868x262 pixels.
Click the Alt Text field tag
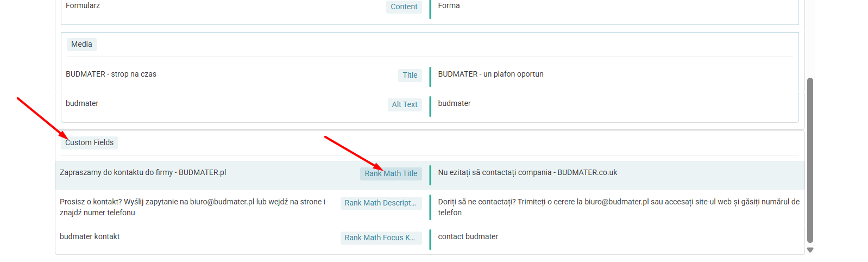tap(405, 104)
